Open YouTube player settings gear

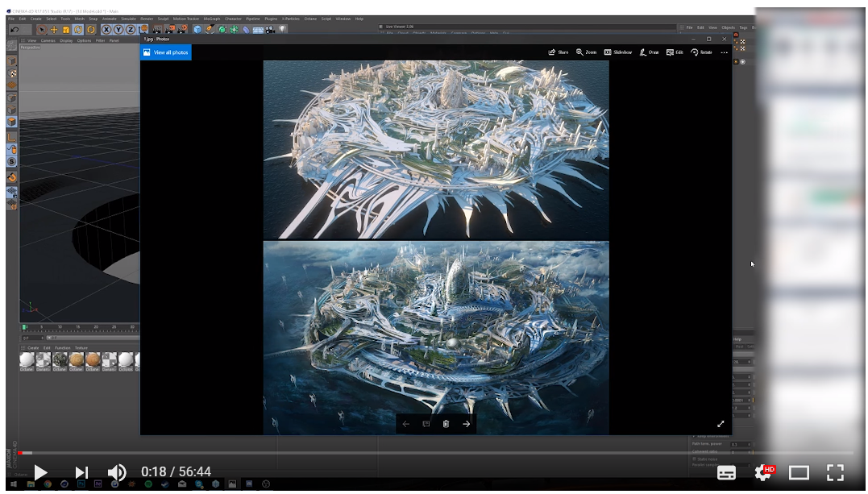(x=764, y=472)
